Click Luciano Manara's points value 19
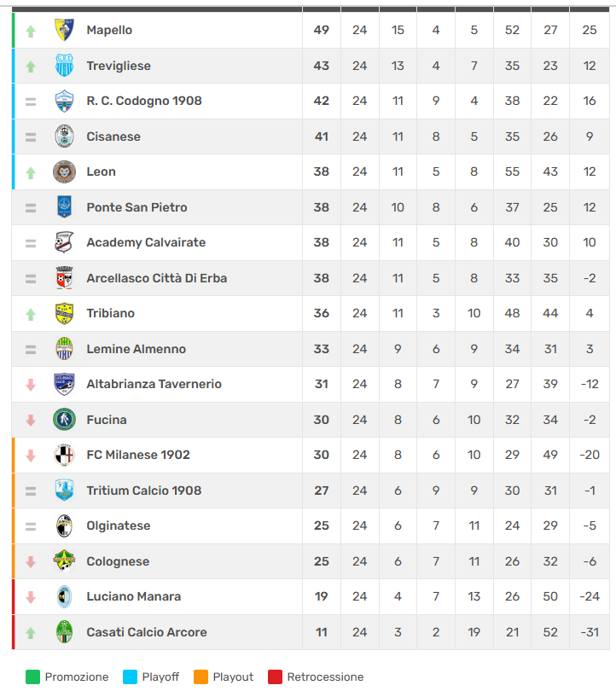This screenshot has height=691, width=616. pyautogui.click(x=321, y=596)
